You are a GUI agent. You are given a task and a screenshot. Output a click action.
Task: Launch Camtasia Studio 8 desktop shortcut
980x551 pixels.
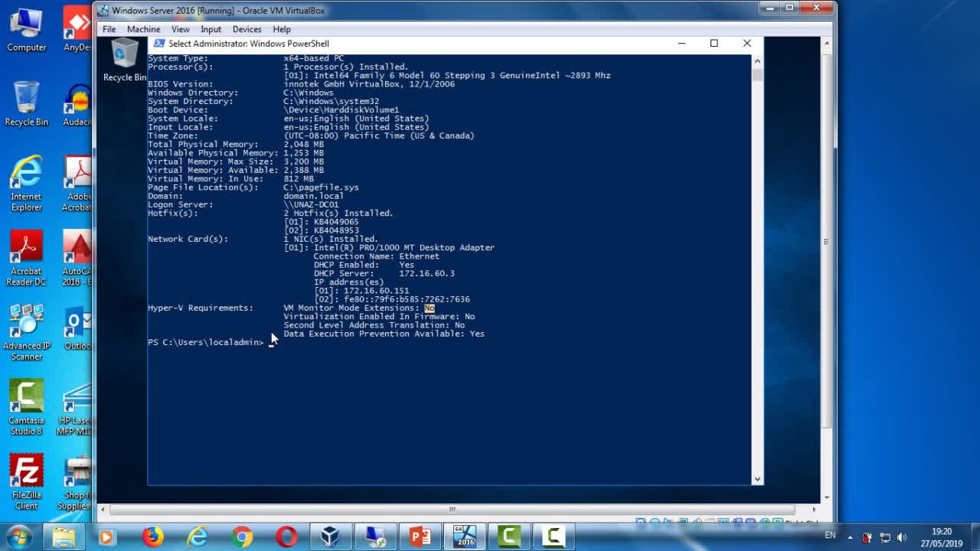(26, 408)
